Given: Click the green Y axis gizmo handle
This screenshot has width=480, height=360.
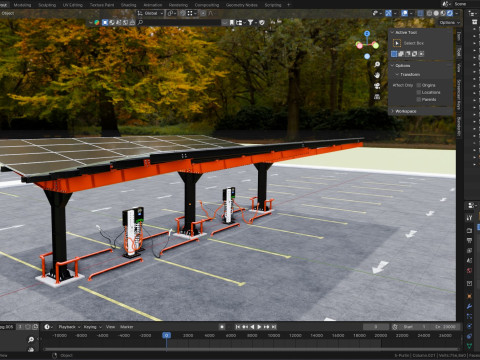Looking at the screenshot, I should click(x=376, y=45).
